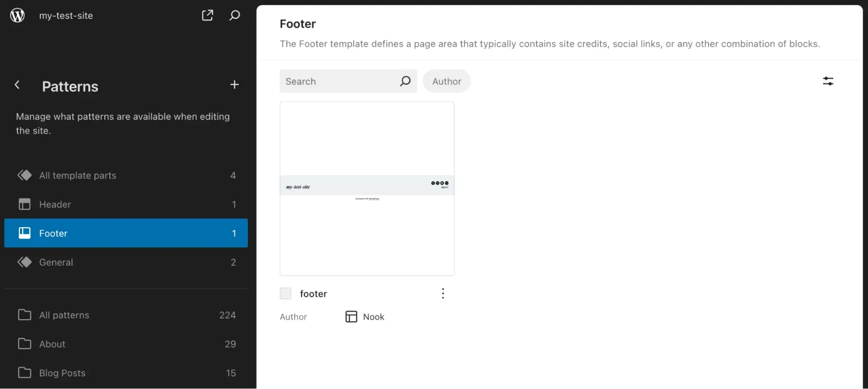The image size is (868, 389).
Task: Click the All template parts diamond icon
Action: pyautogui.click(x=24, y=175)
